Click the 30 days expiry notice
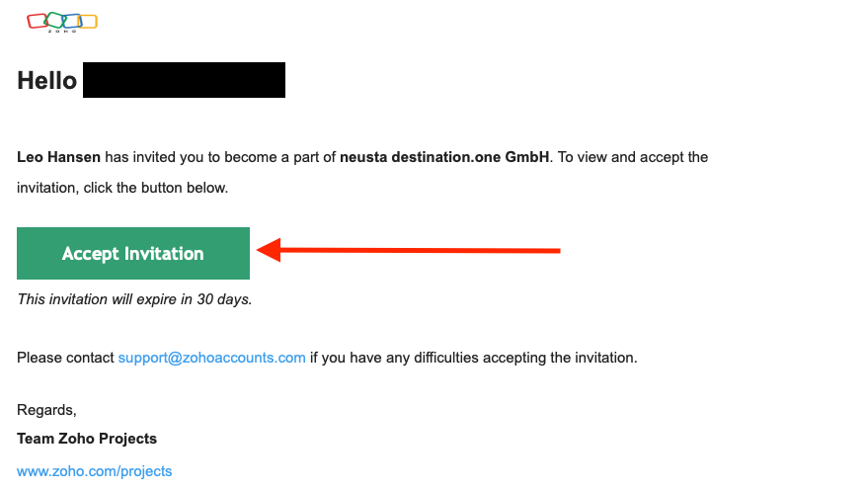The height and width of the screenshot is (490, 868). point(134,299)
